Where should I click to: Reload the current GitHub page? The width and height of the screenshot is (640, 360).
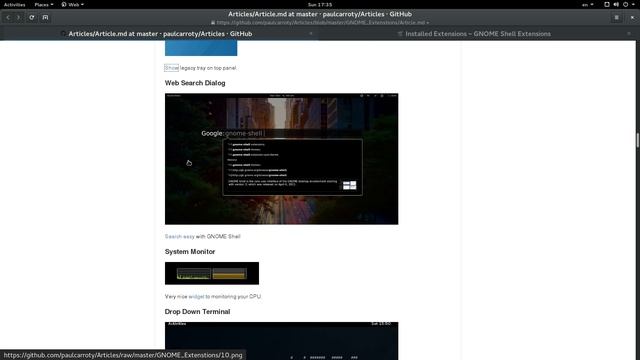(31, 18)
